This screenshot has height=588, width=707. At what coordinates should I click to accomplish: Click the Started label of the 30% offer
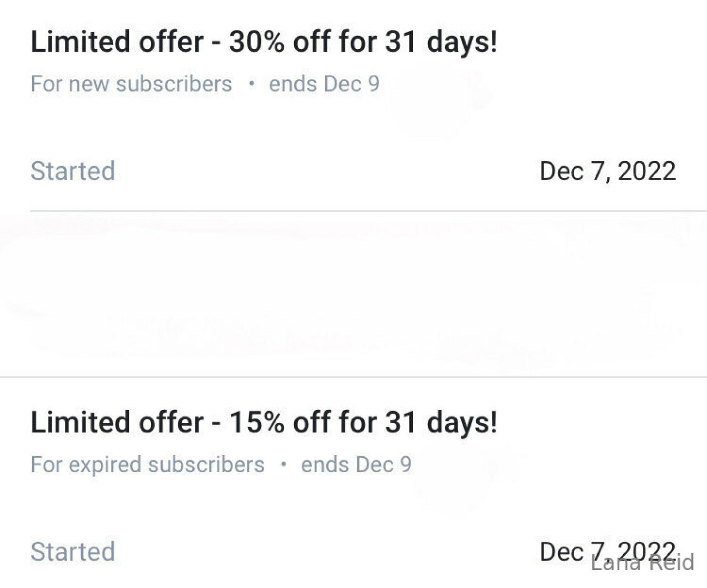point(72,171)
